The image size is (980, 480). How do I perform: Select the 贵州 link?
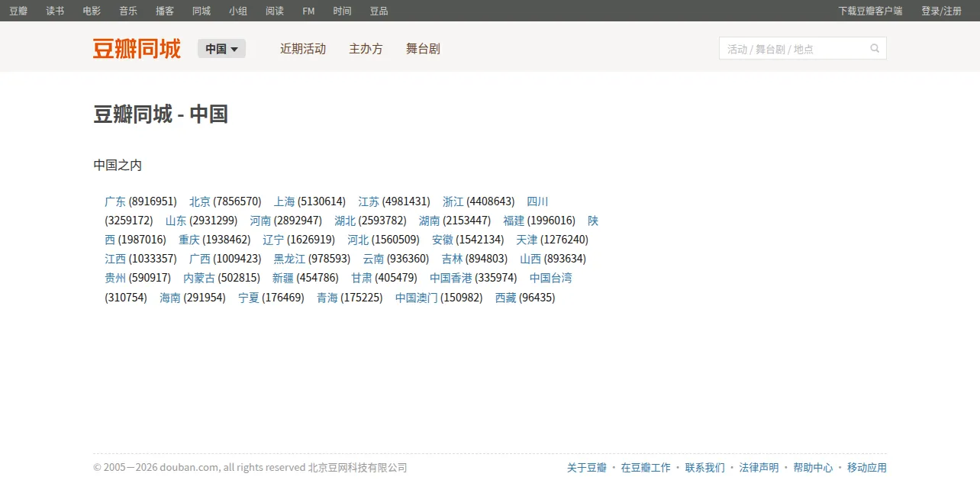(x=115, y=278)
